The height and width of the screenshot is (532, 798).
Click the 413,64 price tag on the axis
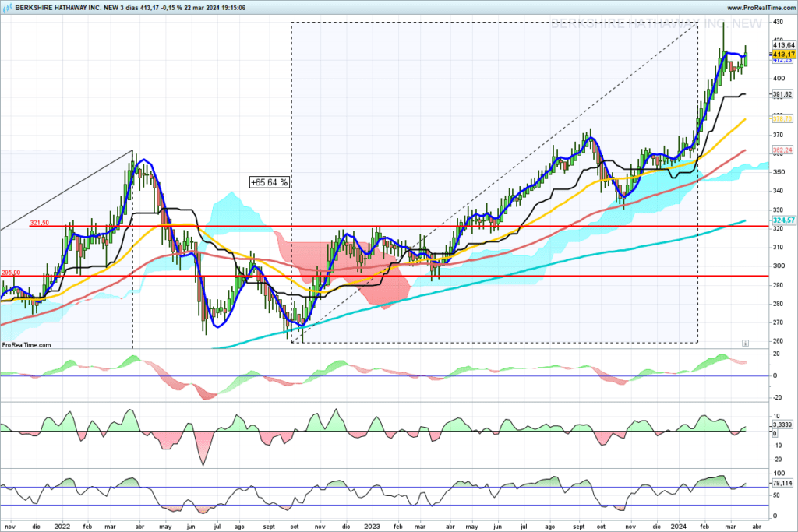(x=783, y=45)
